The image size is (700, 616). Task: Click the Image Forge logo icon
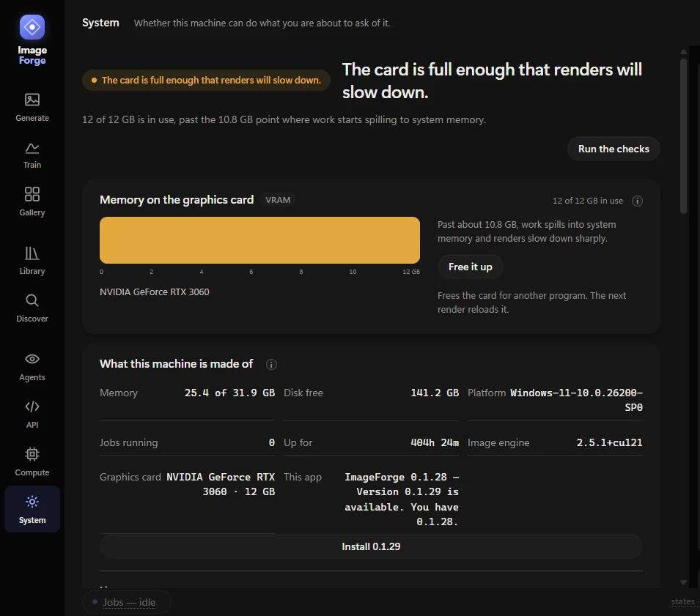(32, 27)
